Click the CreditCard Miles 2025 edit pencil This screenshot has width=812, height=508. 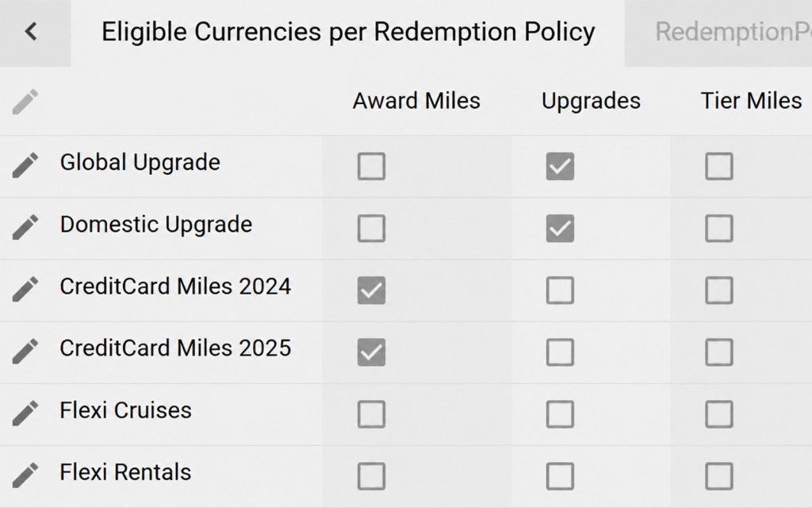[x=25, y=352]
